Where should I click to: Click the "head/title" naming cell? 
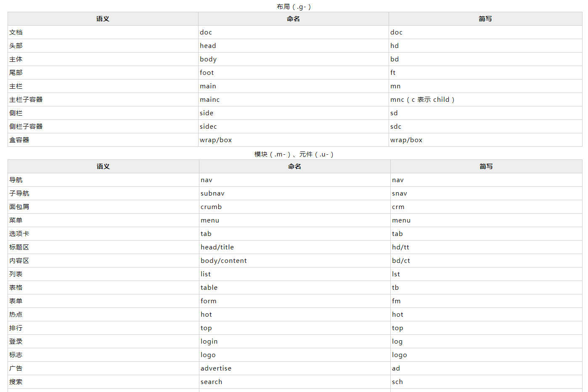pyautogui.click(x=217, y=247)
